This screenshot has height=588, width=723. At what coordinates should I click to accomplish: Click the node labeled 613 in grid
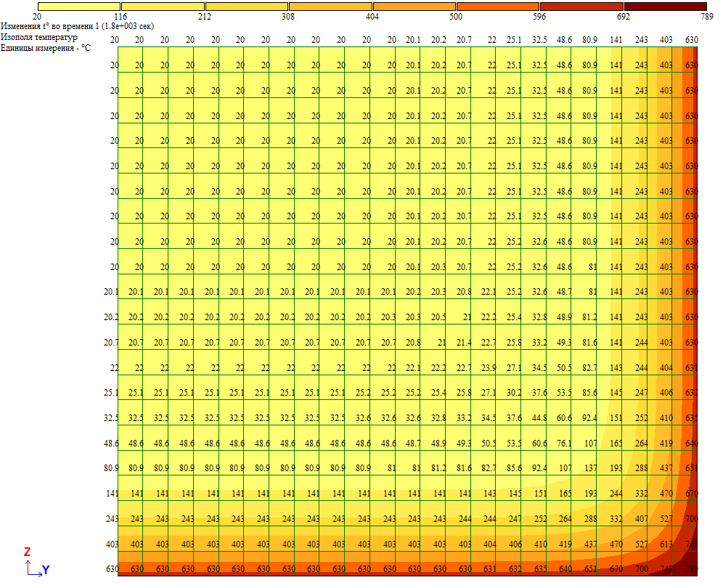666,544
